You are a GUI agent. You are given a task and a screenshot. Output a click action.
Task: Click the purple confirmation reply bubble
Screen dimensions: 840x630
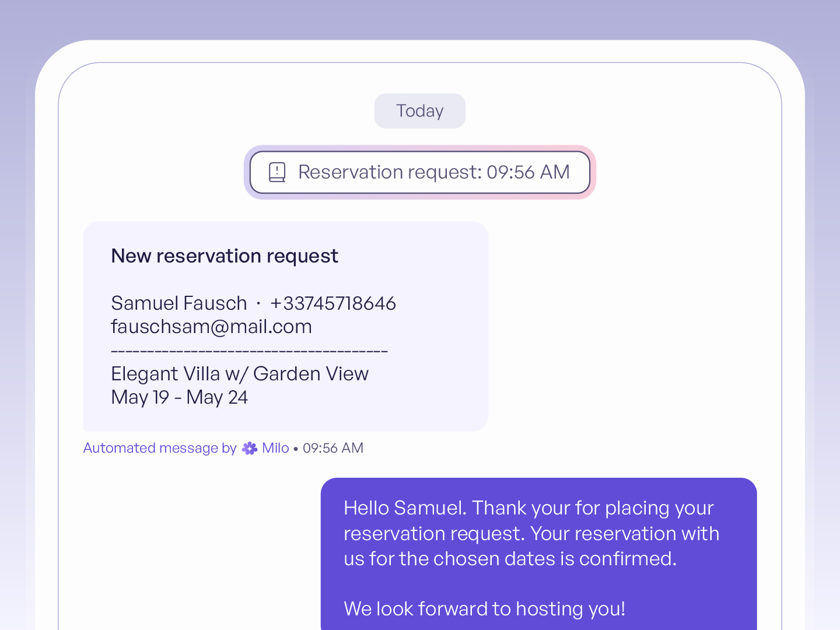(x=539, y=554)
